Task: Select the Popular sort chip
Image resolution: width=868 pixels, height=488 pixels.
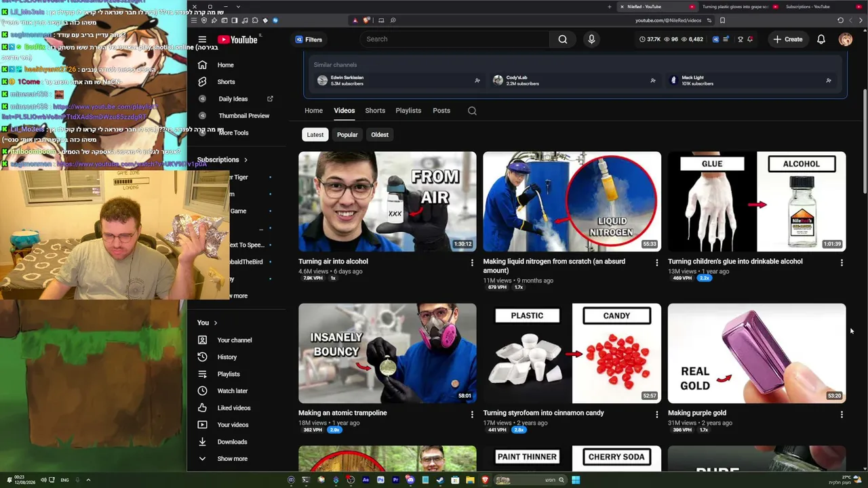Action: (x=347, y=135)
